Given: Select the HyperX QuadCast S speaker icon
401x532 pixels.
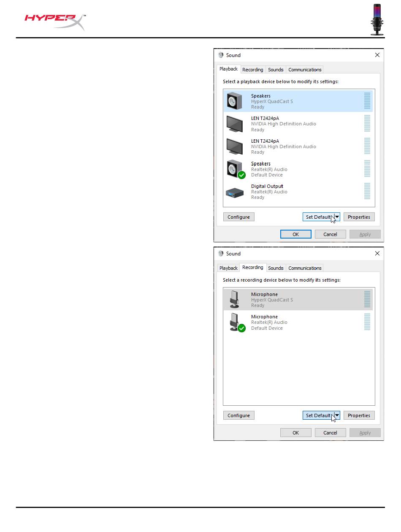Looking at the screenshot, I should pos(235,101).
